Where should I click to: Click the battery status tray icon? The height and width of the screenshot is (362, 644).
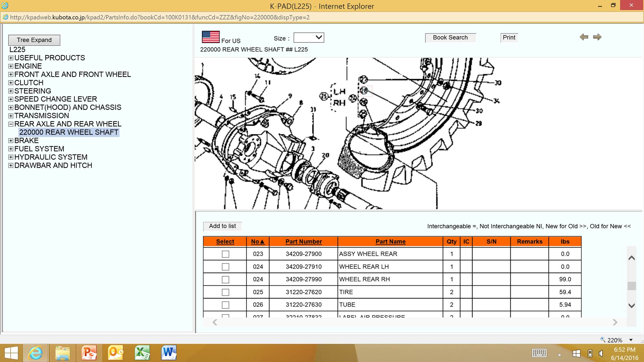(590, 354)
